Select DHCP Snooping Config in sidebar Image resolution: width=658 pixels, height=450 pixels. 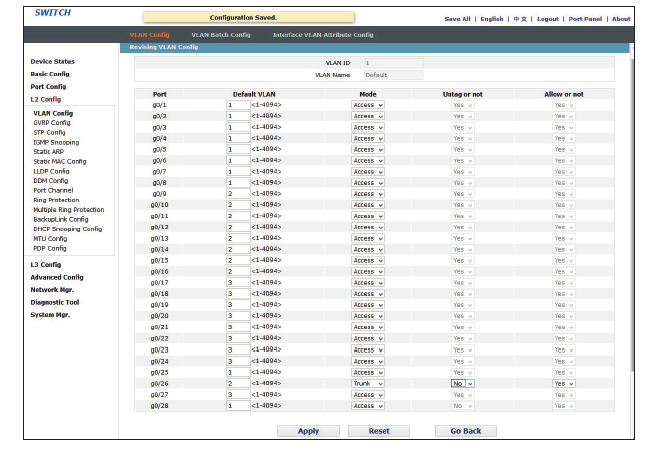(67, 229)
